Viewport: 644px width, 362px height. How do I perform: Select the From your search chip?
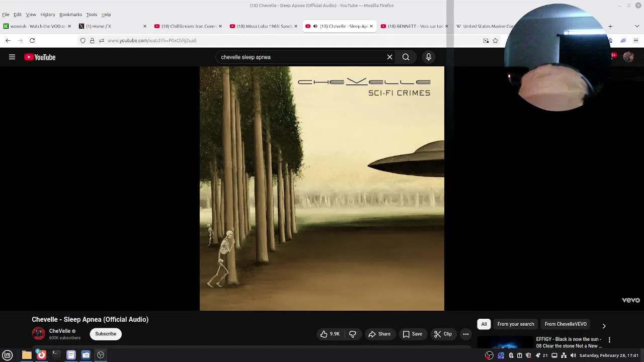pos(516,324)
